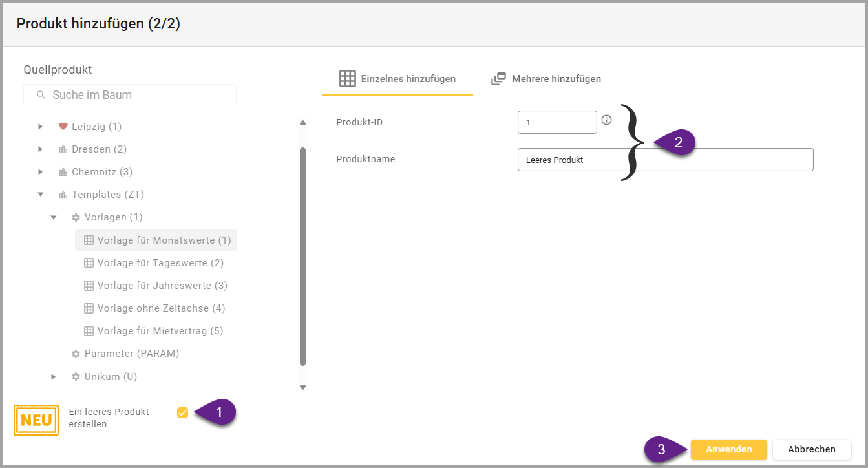Click the 'Produkt-ID' label
The image size is (868, 468).
point(360,122)
